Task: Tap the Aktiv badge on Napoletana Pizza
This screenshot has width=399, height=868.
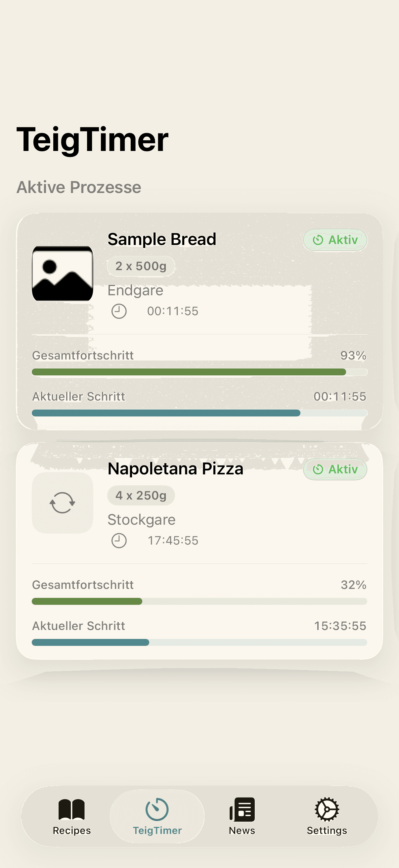Action: 335,469
